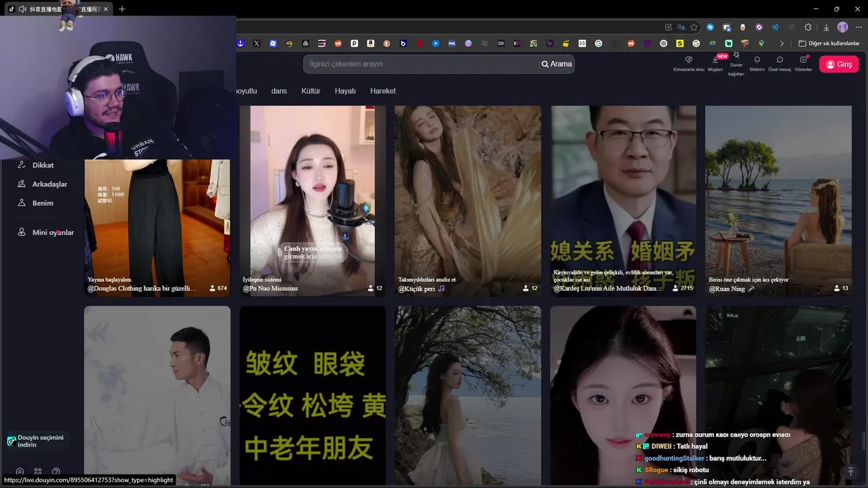Open Elmaslarla dolu diamond icon

689,60
